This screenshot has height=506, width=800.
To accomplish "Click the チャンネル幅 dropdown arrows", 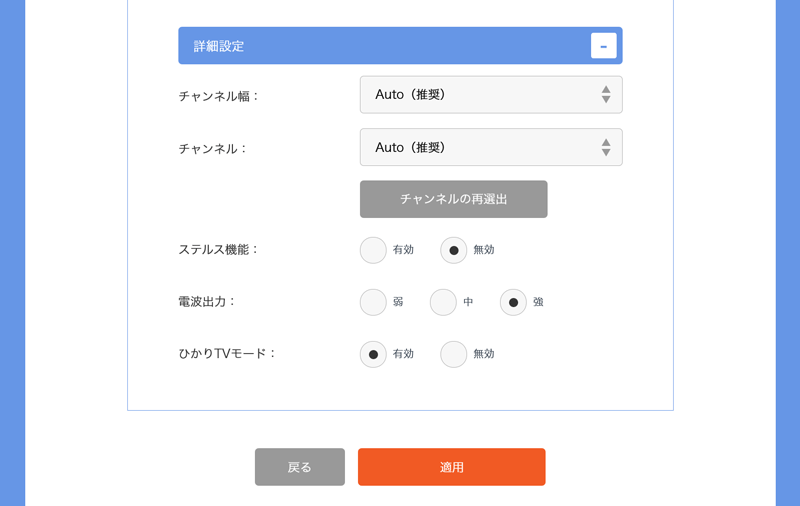I will click(606, 95).
